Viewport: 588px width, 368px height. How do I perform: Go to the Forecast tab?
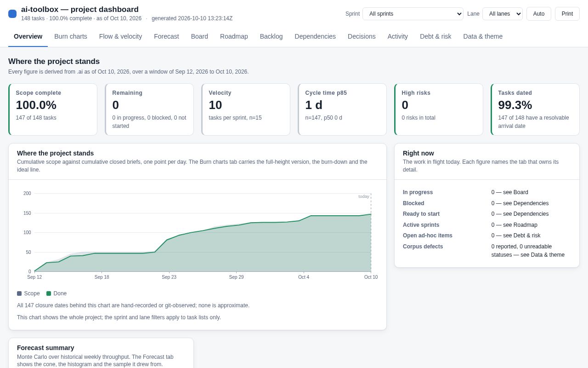(166, 36)
